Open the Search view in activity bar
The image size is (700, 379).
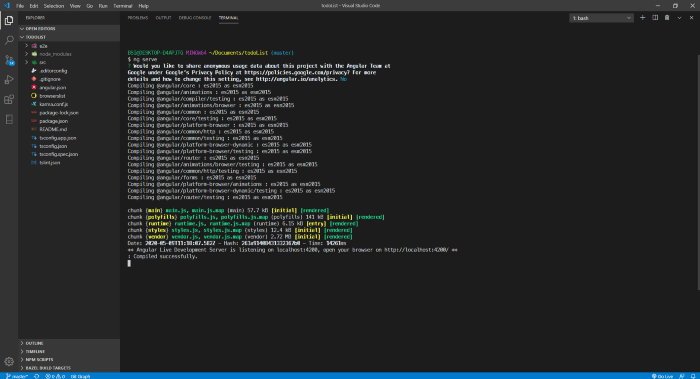pyautogui.click(x=9, y=40)
